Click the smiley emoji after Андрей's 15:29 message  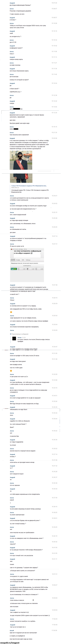[11, 312]
